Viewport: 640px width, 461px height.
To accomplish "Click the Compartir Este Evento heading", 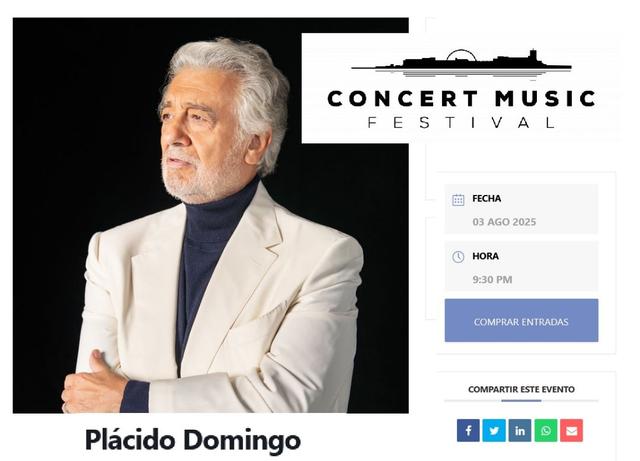I will click(521, 389).
